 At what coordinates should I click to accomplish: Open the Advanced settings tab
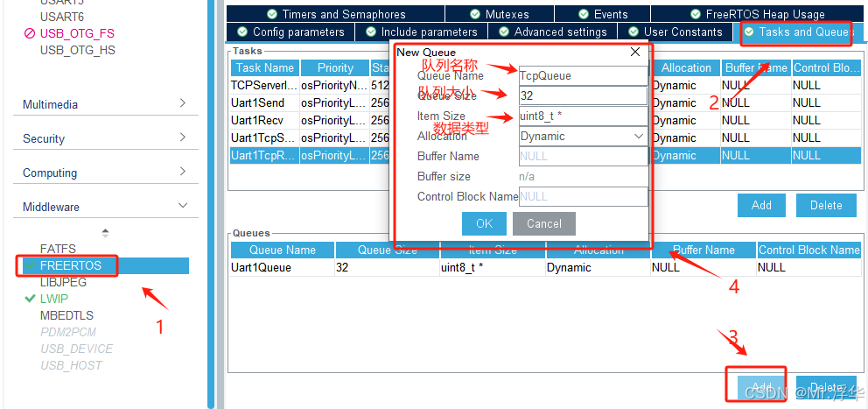click(552, 32)
